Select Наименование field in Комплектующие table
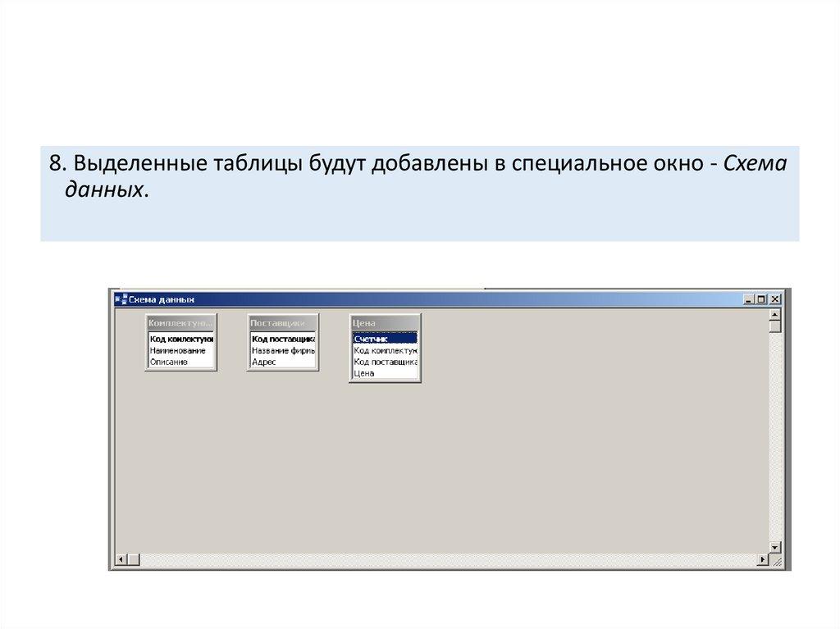This screenshot has height=629, width=840. pos(178,350)
